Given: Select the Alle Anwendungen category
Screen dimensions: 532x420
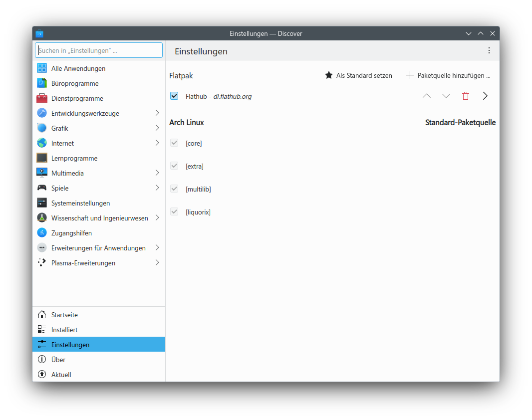Looking at the screenshot, I should 99,68.
